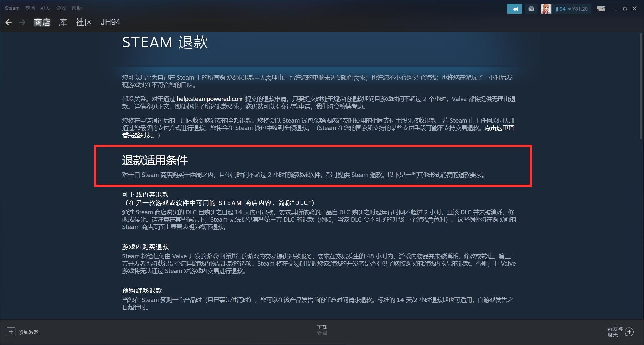Click the ¥81.20 wallet balance
Screen dimensions: 644x345
point(580,9)
